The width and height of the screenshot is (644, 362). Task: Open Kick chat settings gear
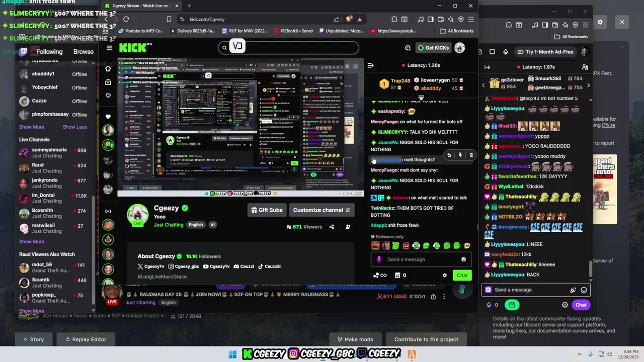click(444, 275)
